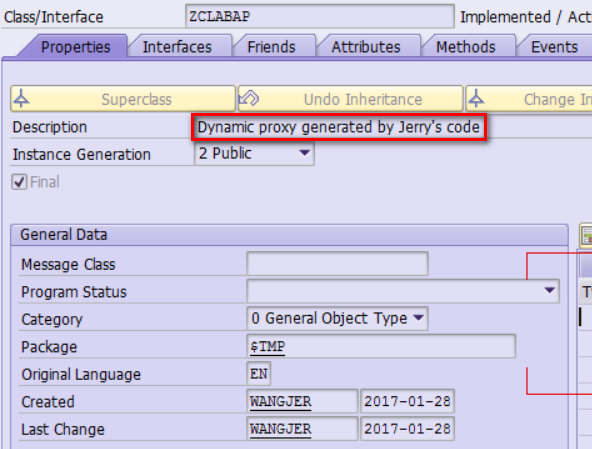
Task: Click the Undo Inheritance button
Action: 350,99
